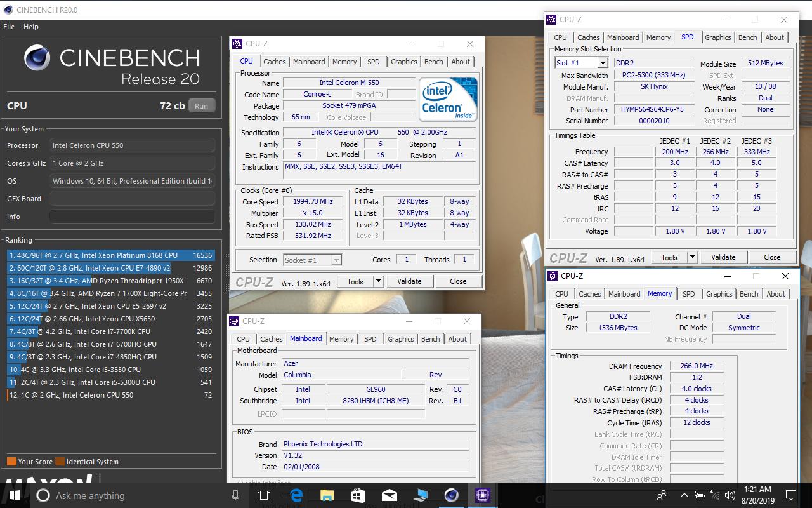Image resolution: width=812 pixels, height=508 pixels.
Task: Click the CPU-Z Mainboard window title icon
Action: point(234,321)
